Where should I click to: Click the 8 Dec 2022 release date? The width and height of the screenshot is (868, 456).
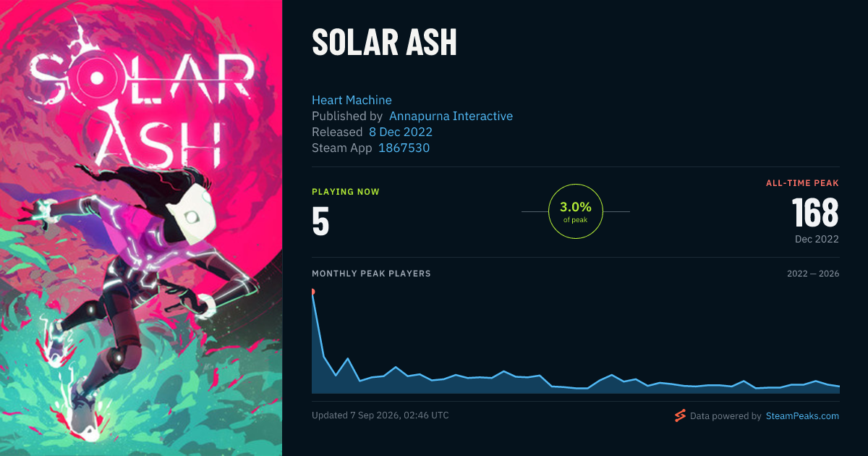click(401, 132)
